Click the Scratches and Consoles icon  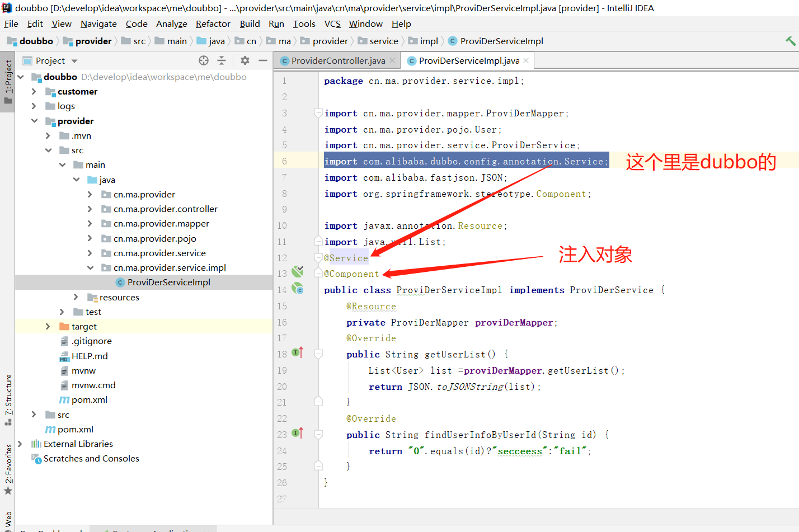[x=36, y=459]
